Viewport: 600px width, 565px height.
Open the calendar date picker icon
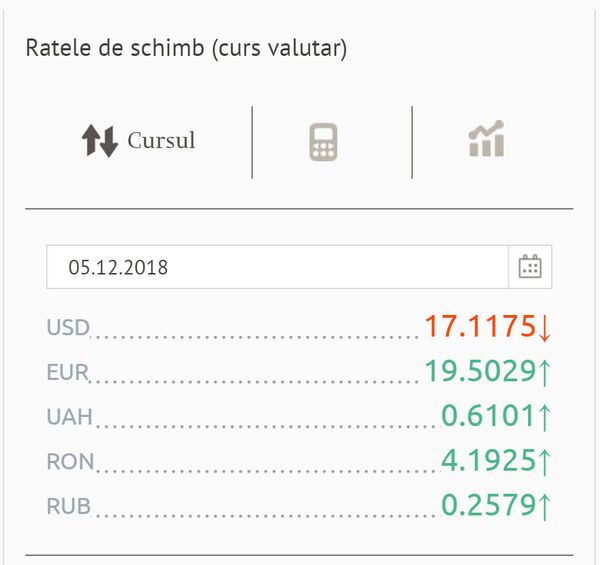pyautogui.click(x=530, y=267)
